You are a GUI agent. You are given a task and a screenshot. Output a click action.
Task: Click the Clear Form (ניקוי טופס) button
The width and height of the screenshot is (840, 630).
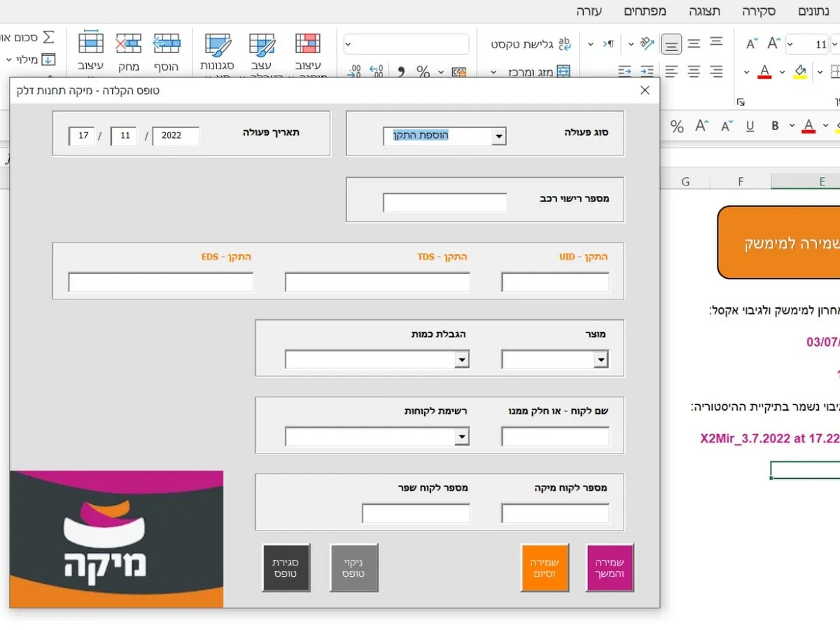(354, 568)
